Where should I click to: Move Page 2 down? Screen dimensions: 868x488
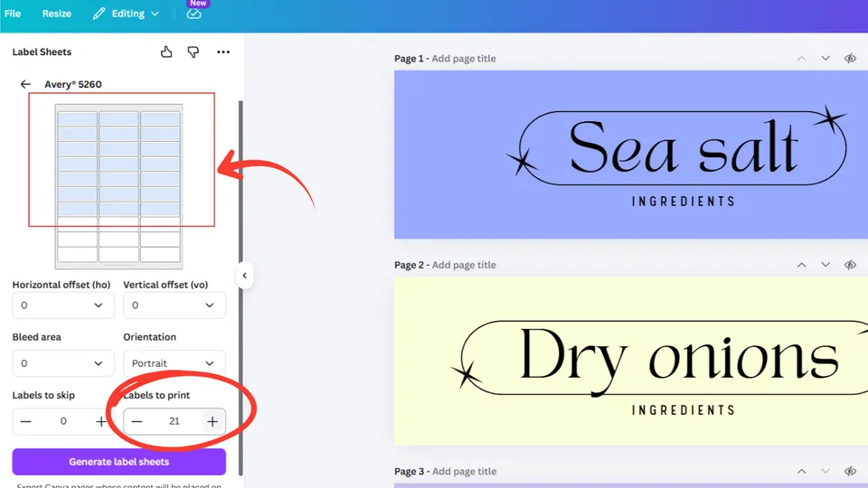[x=826, y=265]
